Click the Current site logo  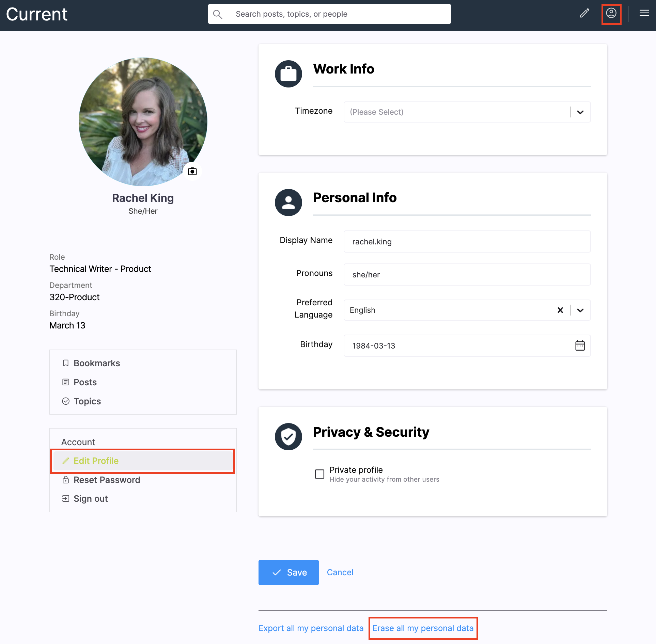point(37,14)
